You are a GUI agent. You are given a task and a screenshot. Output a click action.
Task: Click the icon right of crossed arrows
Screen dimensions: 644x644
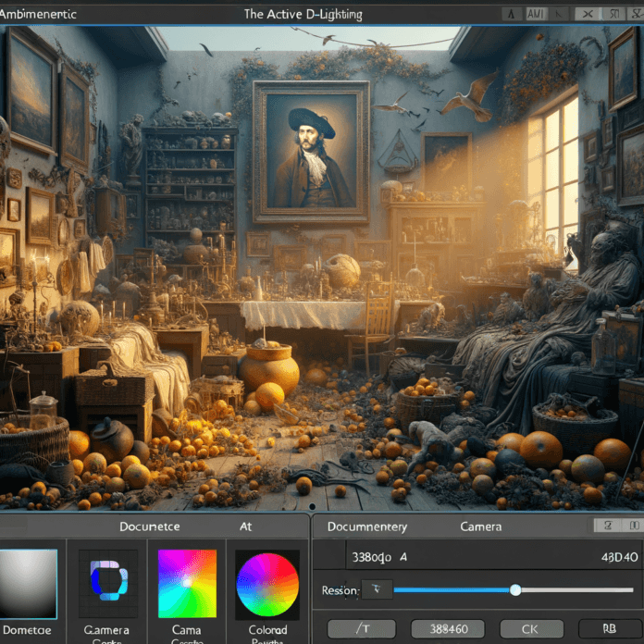(x=611, y=14)
